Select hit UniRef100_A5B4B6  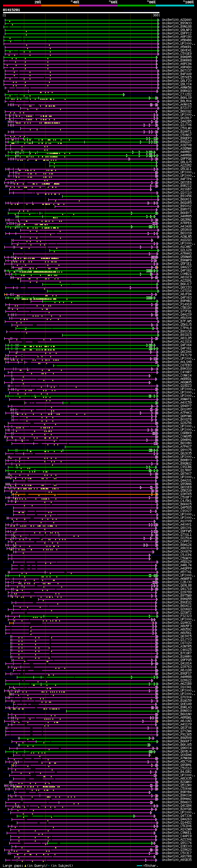(x=177, y=40)
